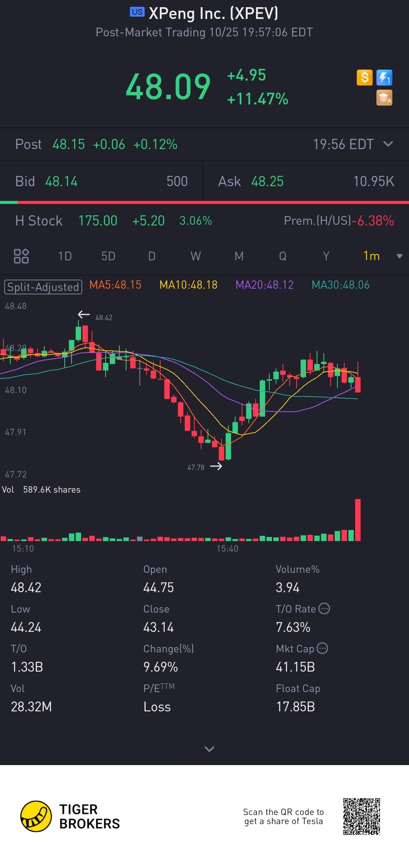This screenshot has height=868, width=409.
Task: Tap the Mkt Cap info icon
Action: point(322,648)
